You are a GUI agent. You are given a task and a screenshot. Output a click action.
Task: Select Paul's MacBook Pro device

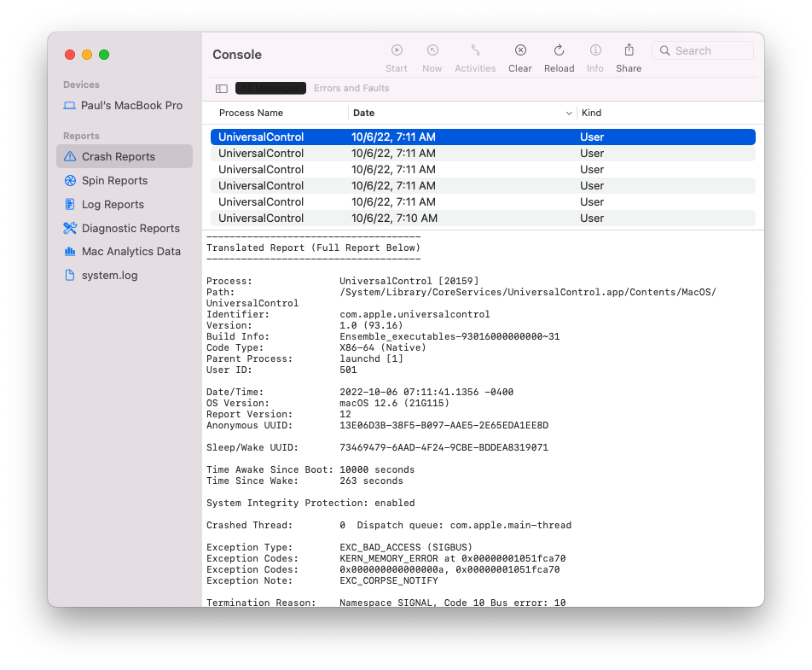tap(123, 106)
